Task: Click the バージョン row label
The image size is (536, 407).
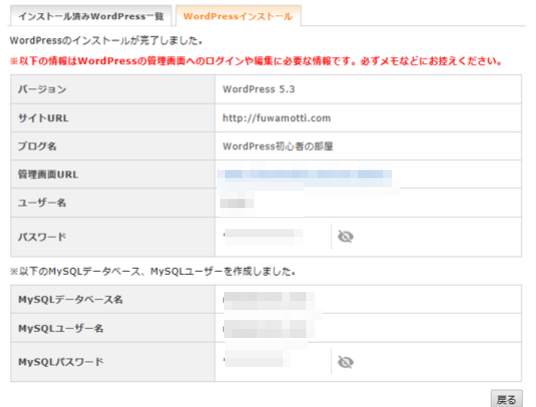Action: click(42, 89)
